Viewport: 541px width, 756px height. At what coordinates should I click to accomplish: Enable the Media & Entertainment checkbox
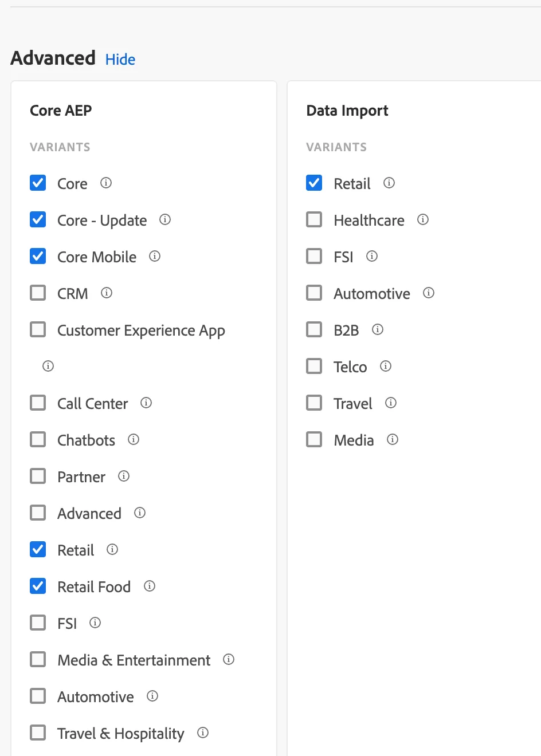[38, 659]
